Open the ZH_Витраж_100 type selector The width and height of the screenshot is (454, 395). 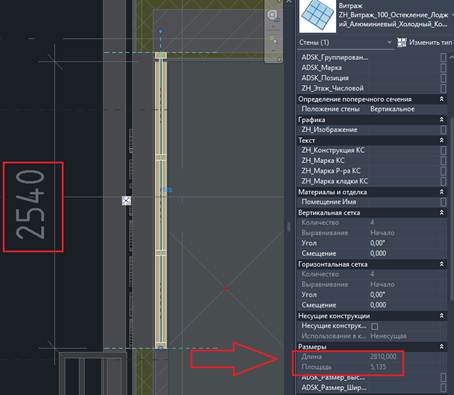click(x=394, y=15)
